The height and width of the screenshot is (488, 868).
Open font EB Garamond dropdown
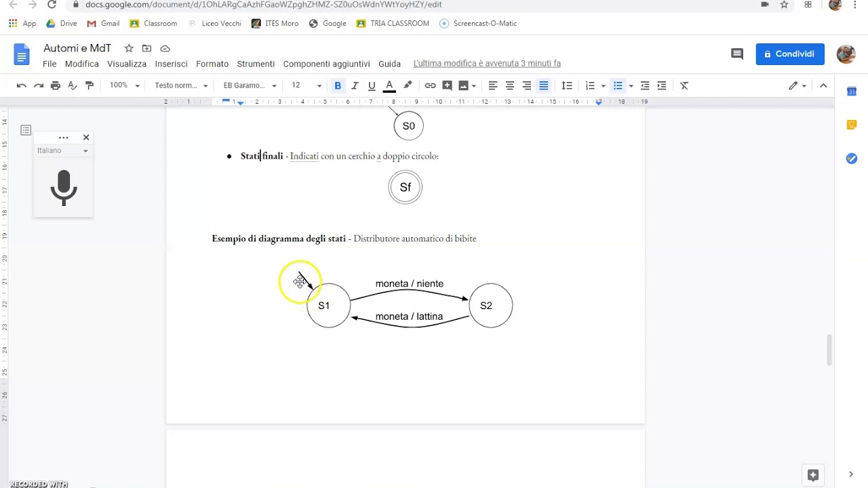250,85
